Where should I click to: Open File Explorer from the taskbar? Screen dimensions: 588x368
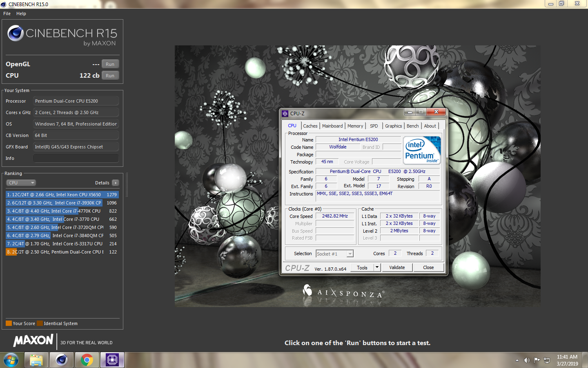(x=36, y=360)
